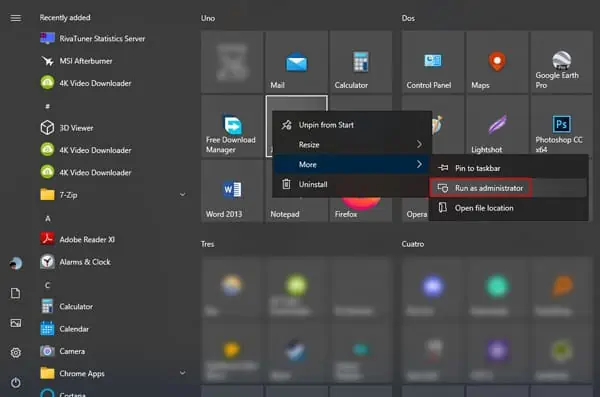Click the user account avatar
This screenshot has height=397, width=600.
pyautogui.click(x=15, y=263)
